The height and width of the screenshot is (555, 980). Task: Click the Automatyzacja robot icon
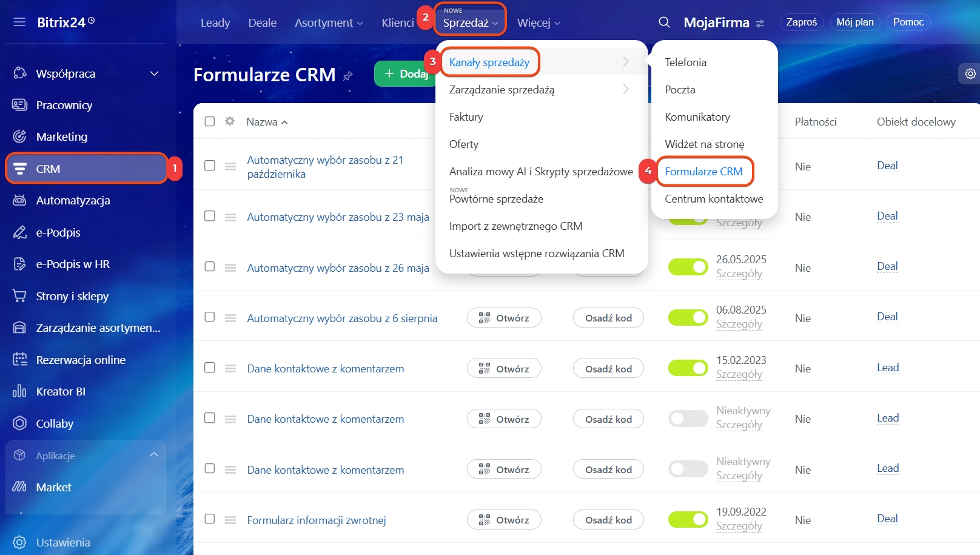(20, 200)
